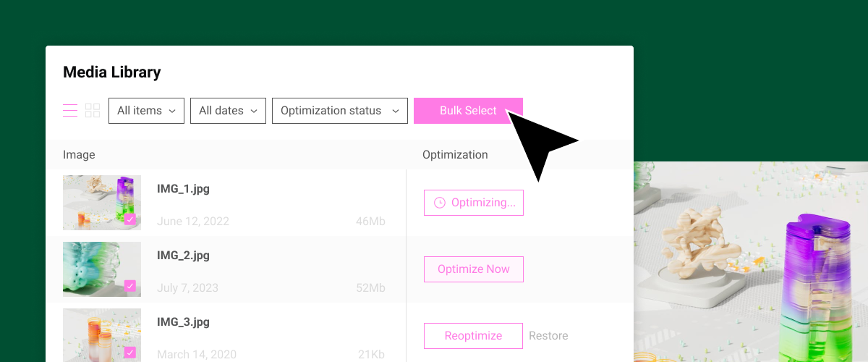Click the Optimization column header

click(455, 155)
